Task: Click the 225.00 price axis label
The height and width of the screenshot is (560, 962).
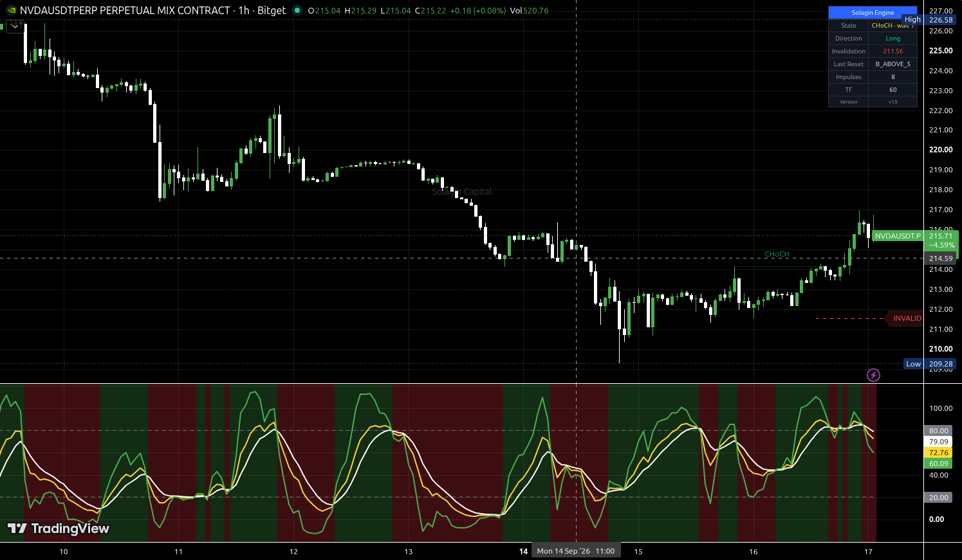Action: tap(941, 51)
